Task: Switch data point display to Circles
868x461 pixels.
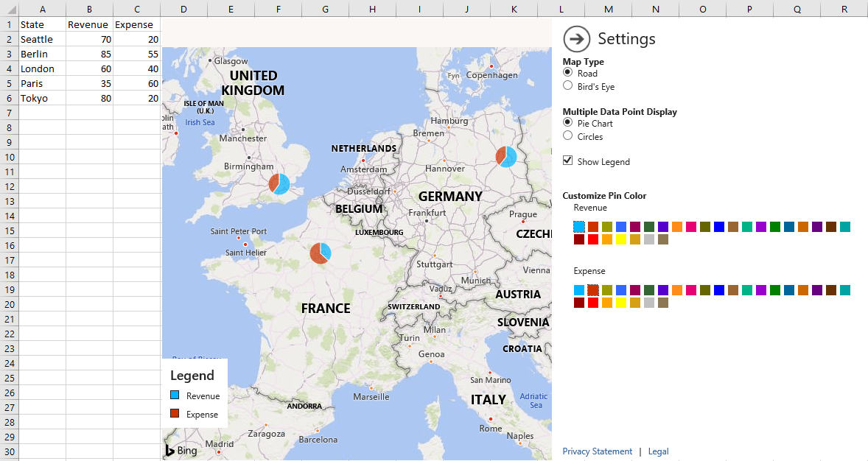Action: pyautogui.click(x=567, y=136)
